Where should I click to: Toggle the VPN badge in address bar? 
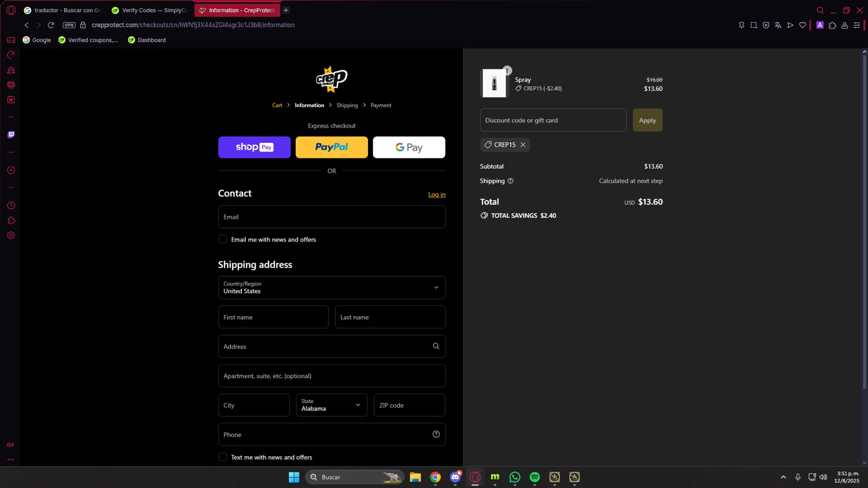pos(69,25)
